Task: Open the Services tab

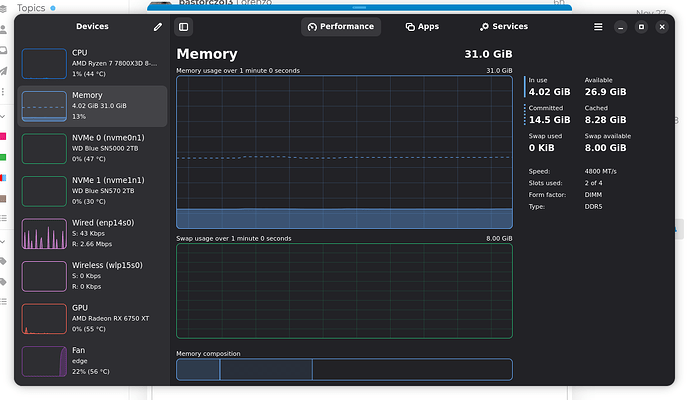Action: 503,27
